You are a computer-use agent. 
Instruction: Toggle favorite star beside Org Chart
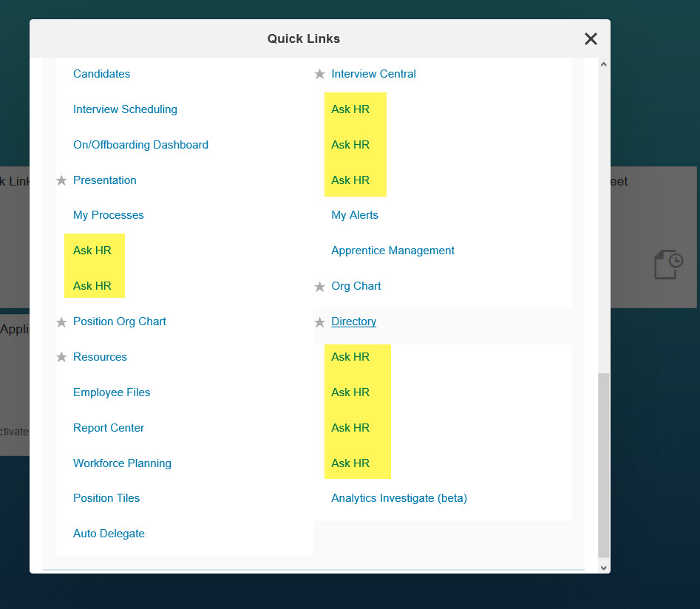click(x=319, y=286)
